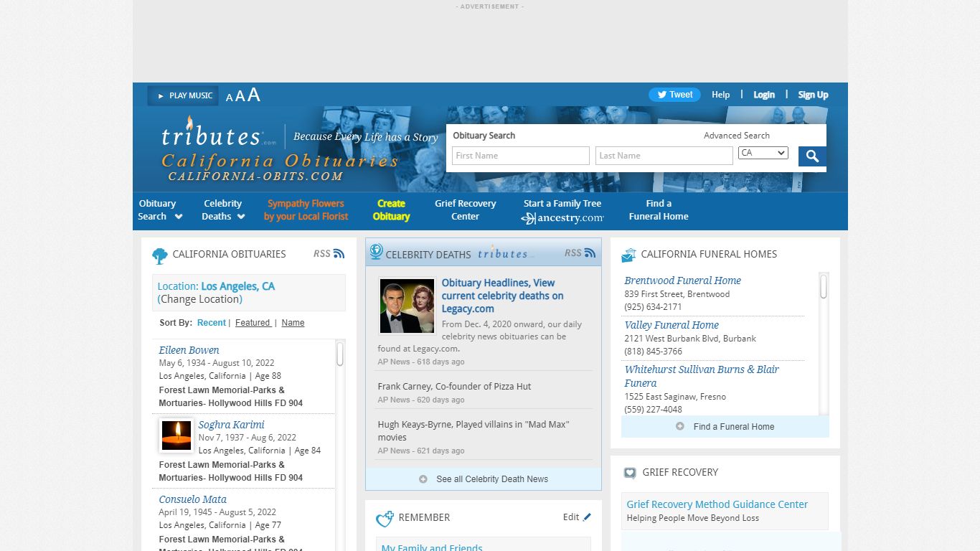Screen dimensions: 980x551
Task: Open Frank Carney Pizza Hut article
Action: [454, 386]
